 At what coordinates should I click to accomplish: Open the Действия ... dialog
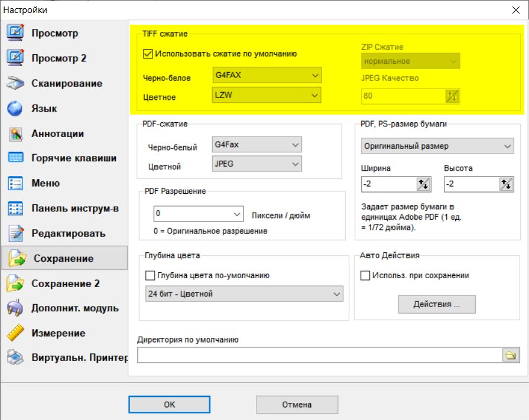tap(437, 304)
